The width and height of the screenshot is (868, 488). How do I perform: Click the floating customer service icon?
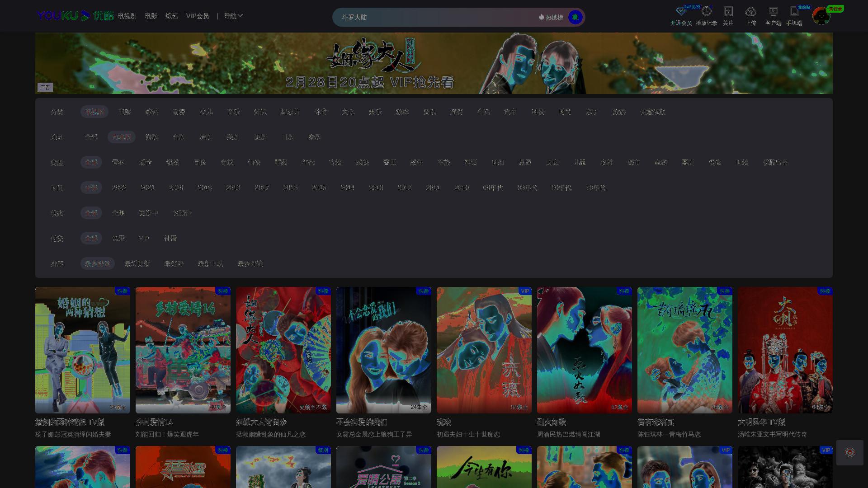click(x=850, y=453)
